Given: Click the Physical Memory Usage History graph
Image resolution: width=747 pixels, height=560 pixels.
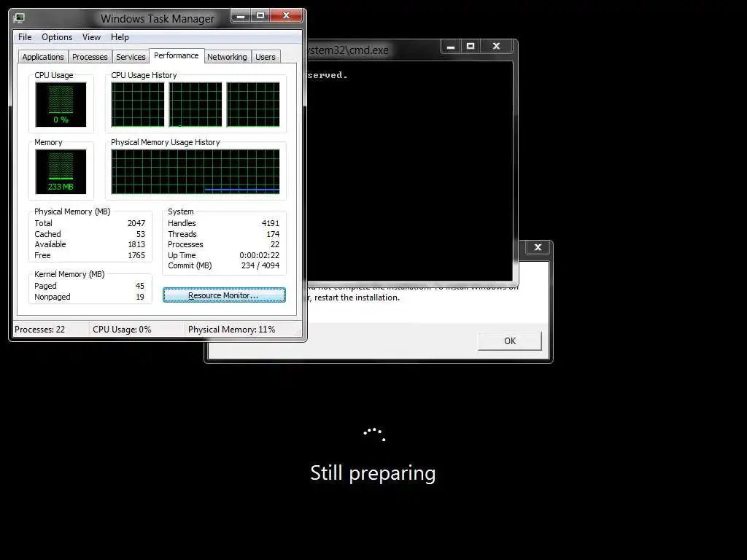Looking at the screenshot, I should pos(196,172).
